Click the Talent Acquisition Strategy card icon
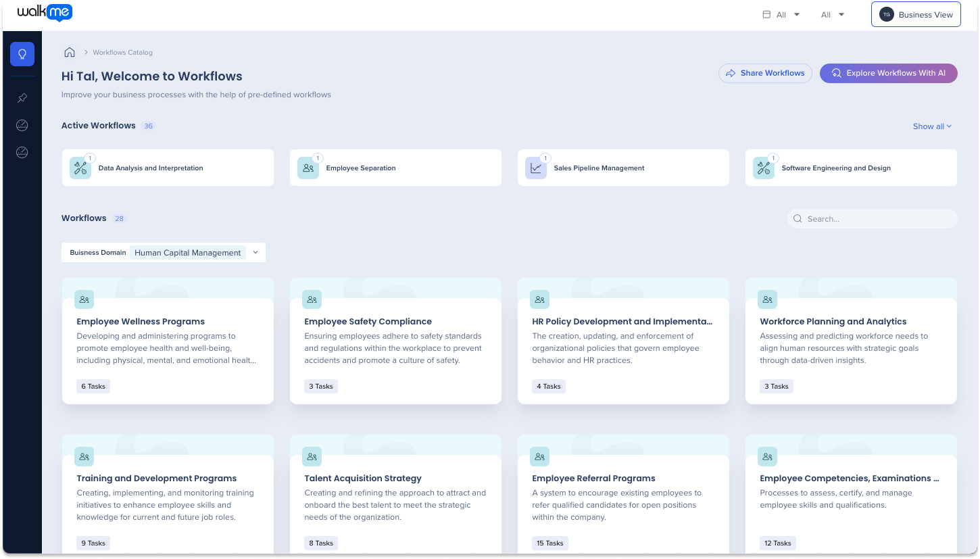Viewport: 980px width, 559px height. 312,456
